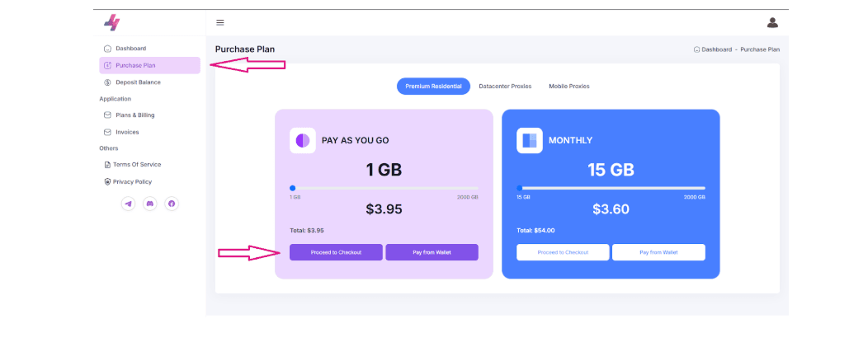Click Pay from Wallet in Pay As You Go
The image size is (868, 347).
432,252
